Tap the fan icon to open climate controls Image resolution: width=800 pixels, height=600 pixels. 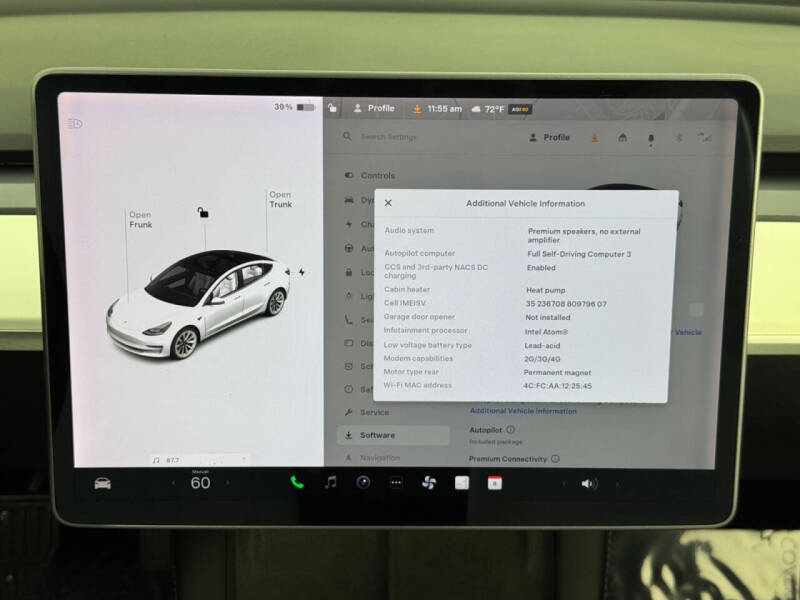pos(430,483)
